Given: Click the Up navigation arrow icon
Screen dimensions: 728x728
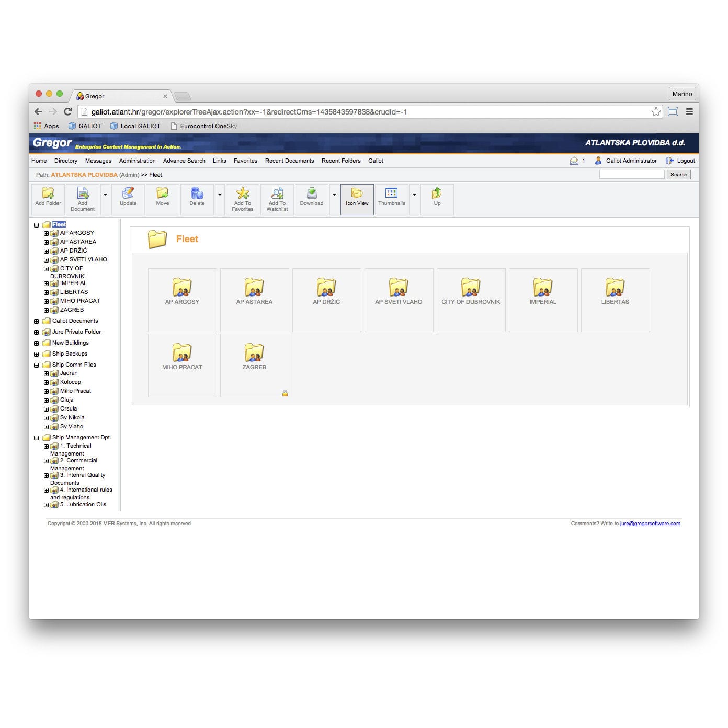Looking at the screenshot, I should (437, 196).
